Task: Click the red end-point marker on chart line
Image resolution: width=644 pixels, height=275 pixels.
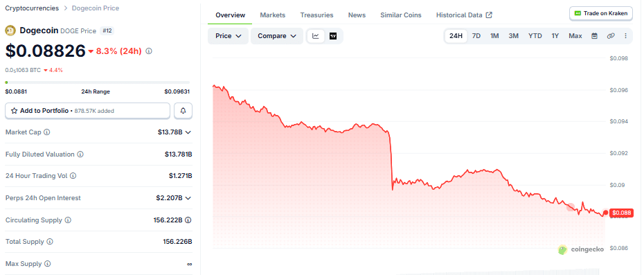Action: coord(605,213)
